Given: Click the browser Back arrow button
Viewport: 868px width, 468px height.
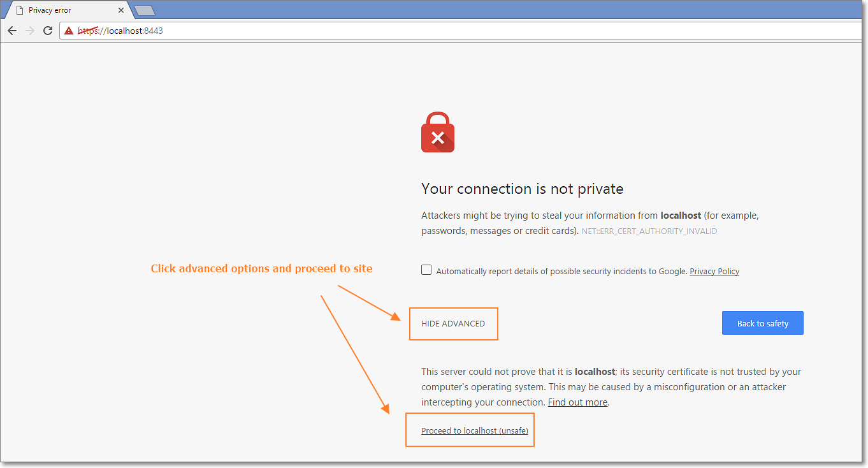Looking at the screenshot, I should 12,31.
